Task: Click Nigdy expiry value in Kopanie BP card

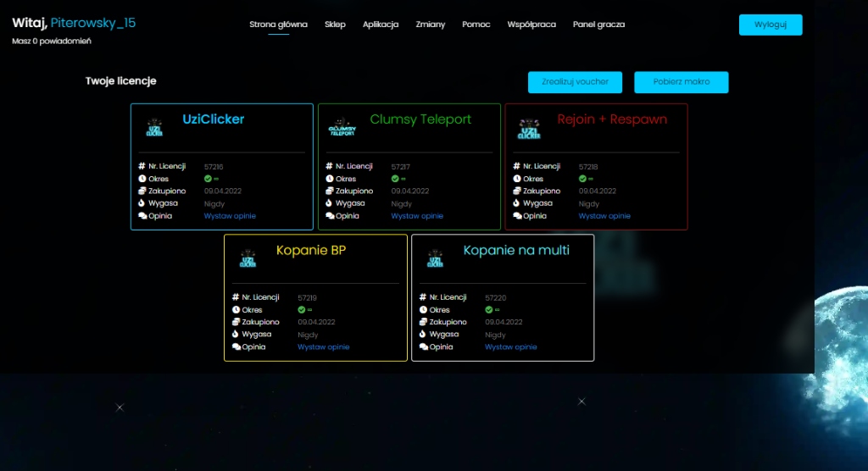Action: click(x=308, y=335)
